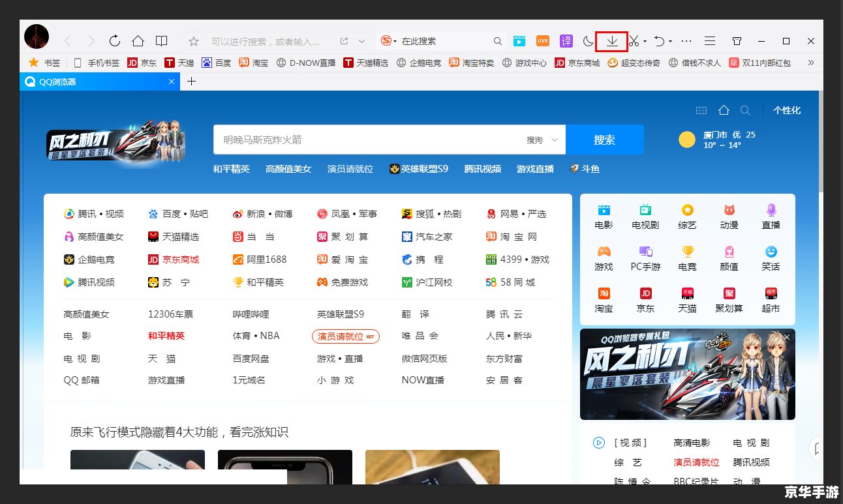The image size is (843, 504).
Task: Open weather widget showing 优 25
Action: click(x=716, y=140)
